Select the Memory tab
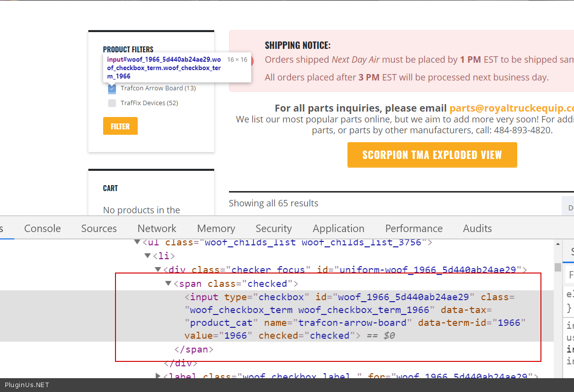Image resolution: width=574 pixels, height=392 pixels. 216,229
